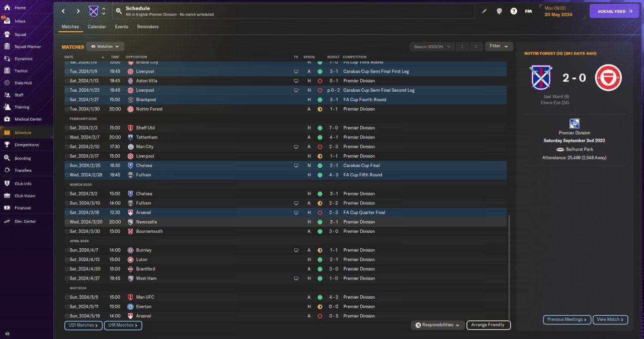Open the Matches view dropdown

105,46
